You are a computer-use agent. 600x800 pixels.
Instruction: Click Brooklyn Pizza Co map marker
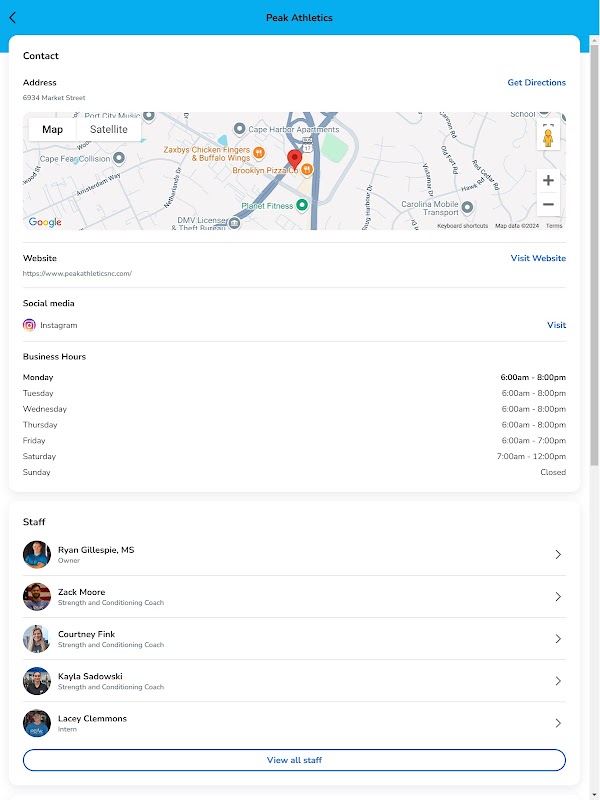click(x=307, y=169)
